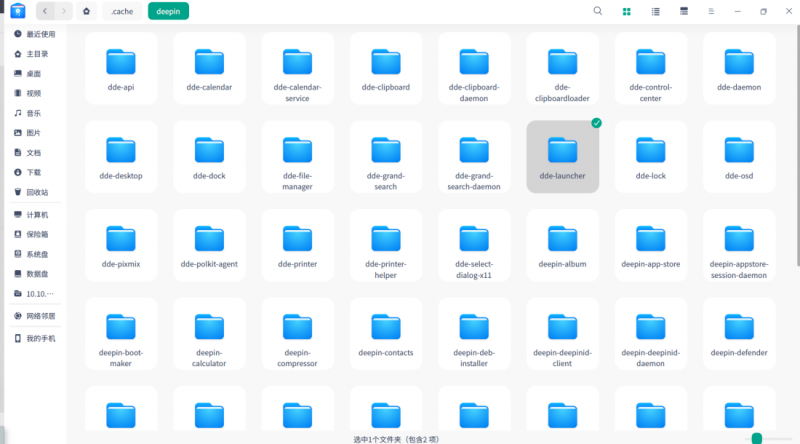The image size is (800, 444).
Task: Select the deepin-deb-installer folder
Action: 474,334
